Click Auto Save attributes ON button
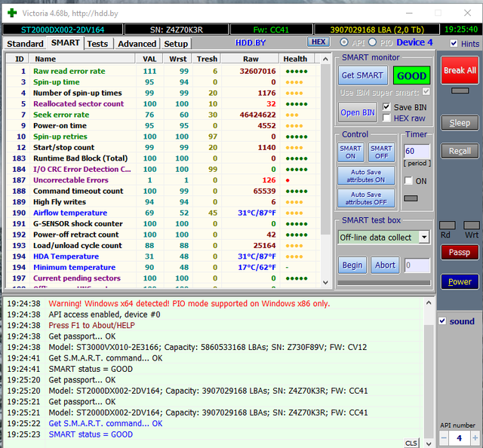Screen dimensions: 483x448 coord(366,176)
